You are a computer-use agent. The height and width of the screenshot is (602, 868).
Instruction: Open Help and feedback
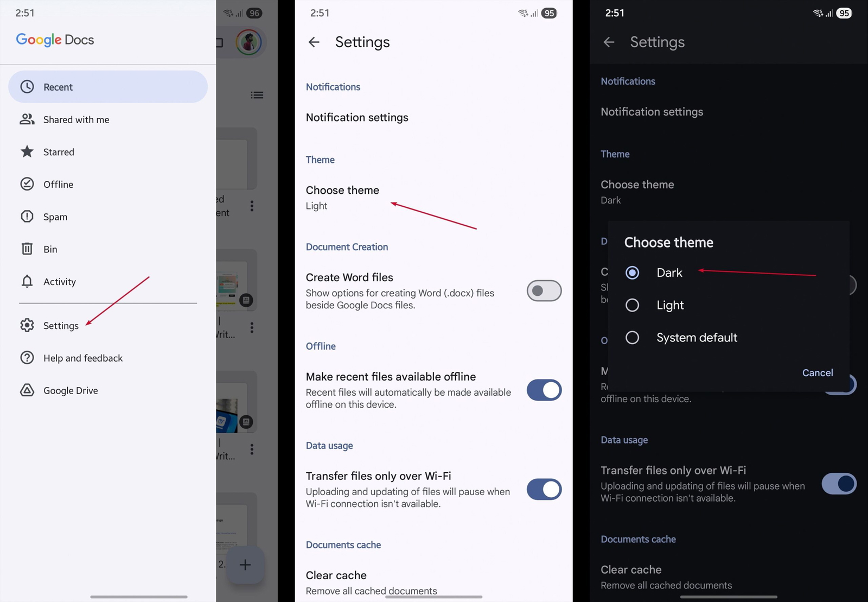[x=82, y=358]
